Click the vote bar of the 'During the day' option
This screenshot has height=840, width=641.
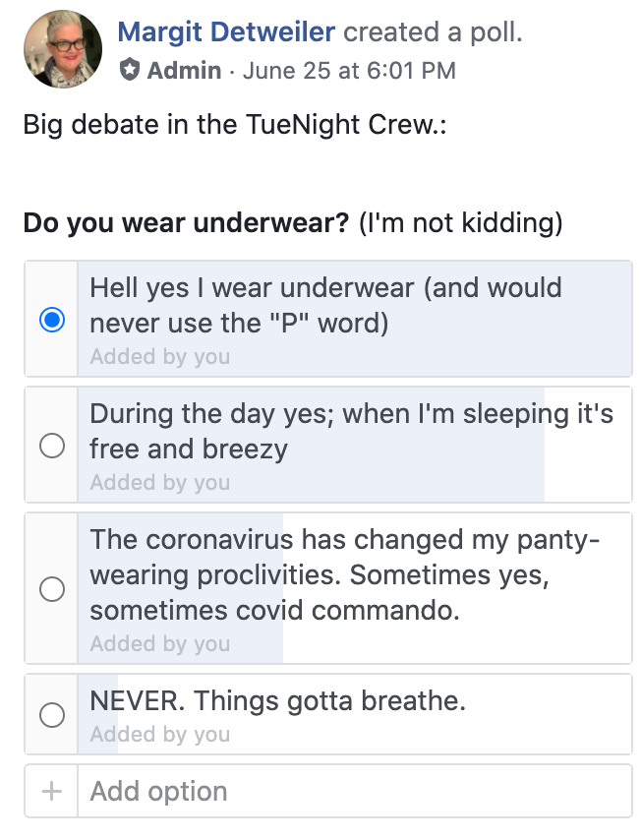[311, 445]
